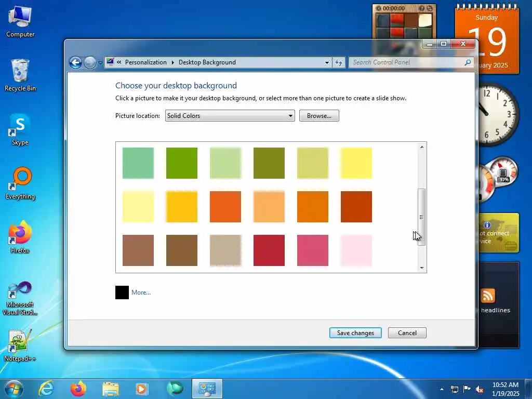The height and width of the screenshot is (399, 532).
Task: Click the Personalization breadcrumb
Action: pos(145,62)
